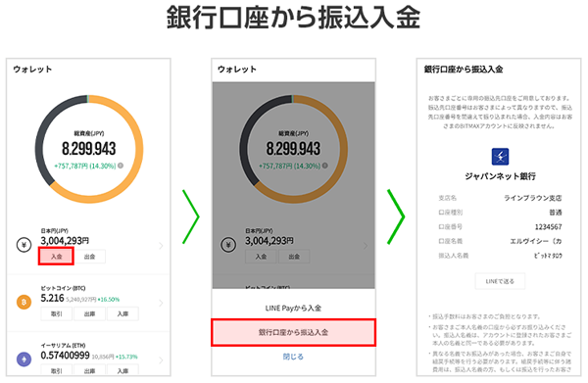Click account type value 普通
Screen dimensions: 588x383
(x=556, y=213)
